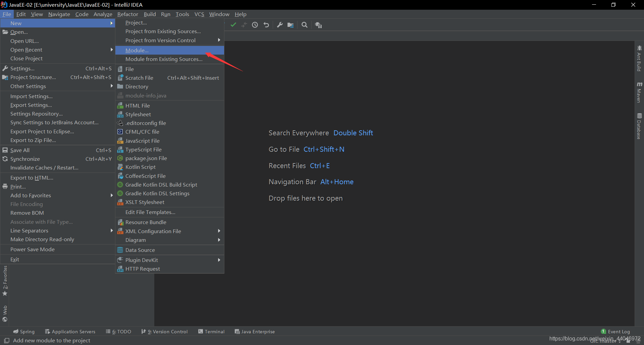
Task: Toggle tool window bars status icon
Action: [6, 340]
